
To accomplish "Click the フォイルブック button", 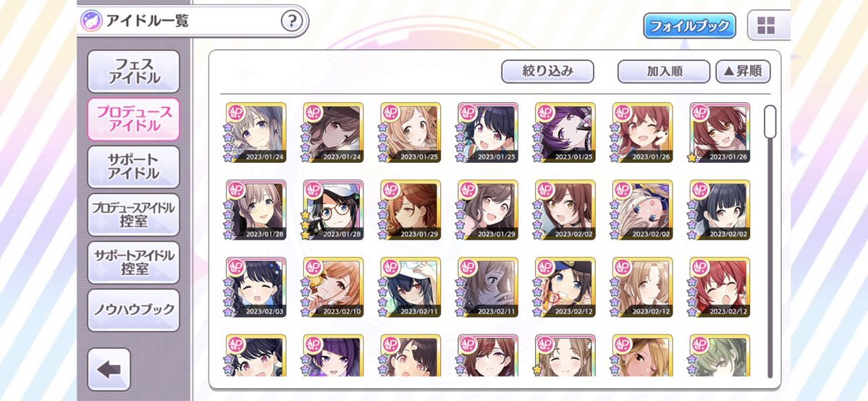I will [689, 25].
